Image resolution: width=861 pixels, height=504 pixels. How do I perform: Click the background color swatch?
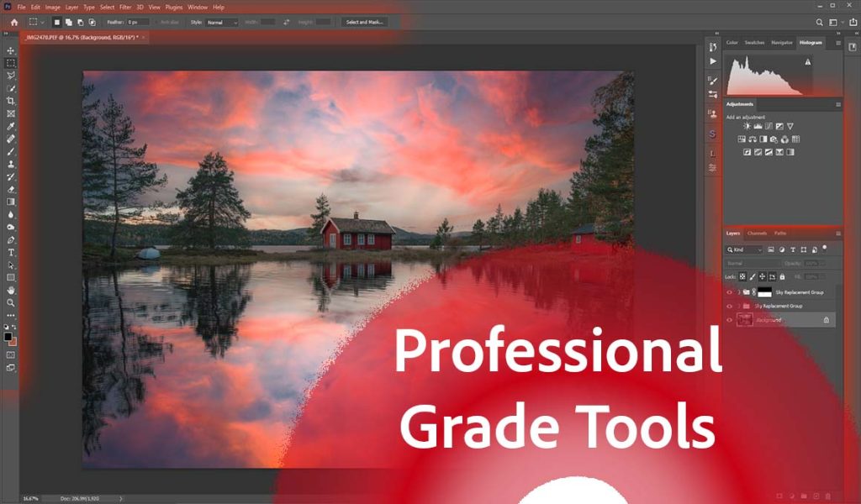click(13, 342)
